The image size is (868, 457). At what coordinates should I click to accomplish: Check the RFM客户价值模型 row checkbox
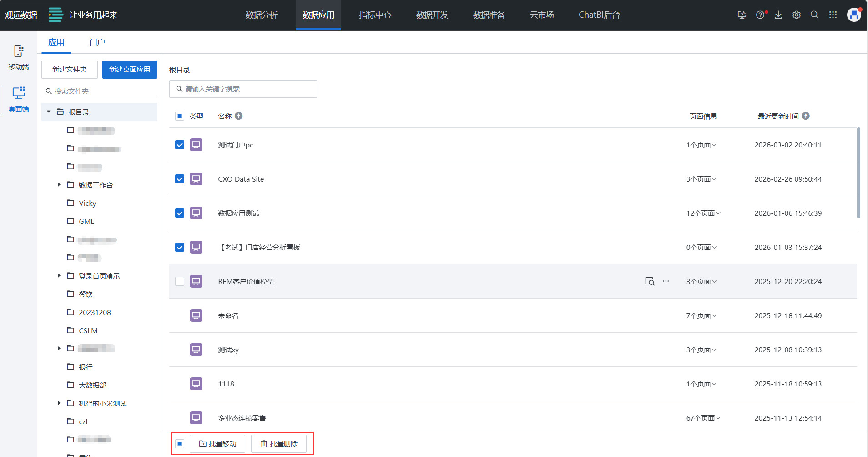point(180,281)
